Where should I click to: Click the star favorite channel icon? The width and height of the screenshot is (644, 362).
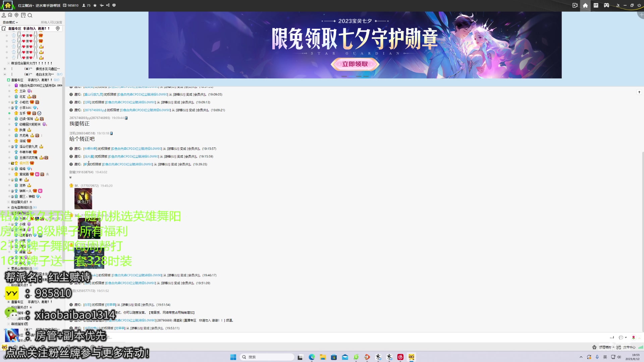click(95, 5)
